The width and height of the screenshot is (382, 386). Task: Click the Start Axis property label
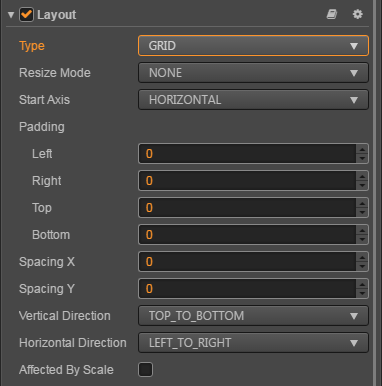point(44,100)
